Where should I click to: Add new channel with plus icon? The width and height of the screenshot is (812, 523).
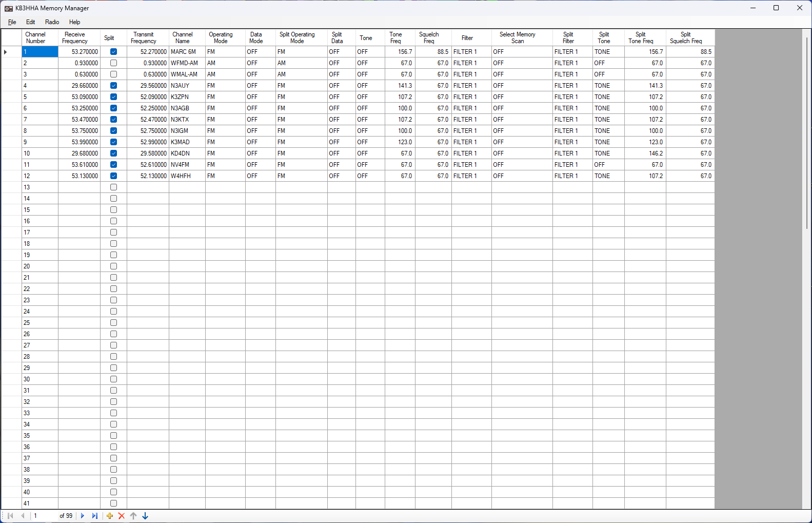point(110,516)
